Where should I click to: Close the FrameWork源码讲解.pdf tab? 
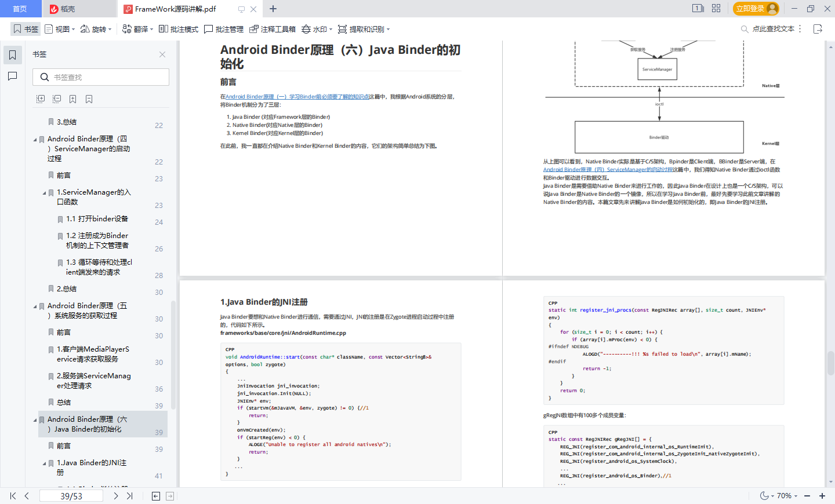point(253,9)
